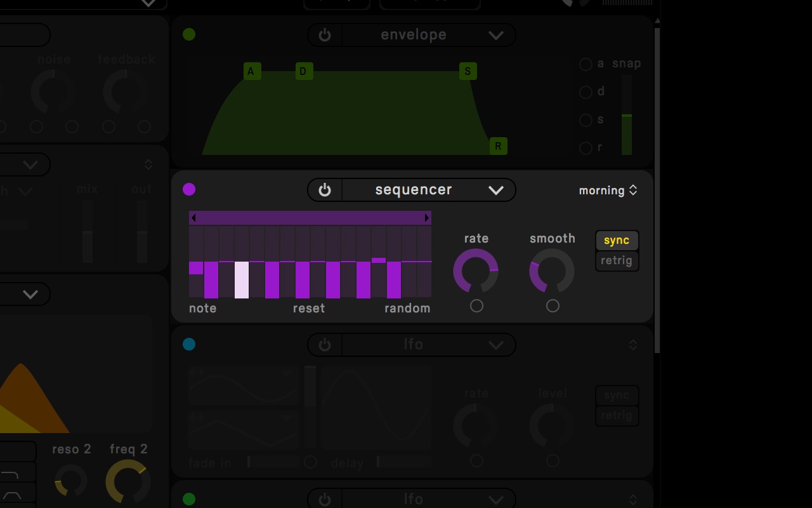The height and width of the screenshot is (508, 812).
Task: Click the purple sequencer length bar
Action: pos(310,218)
